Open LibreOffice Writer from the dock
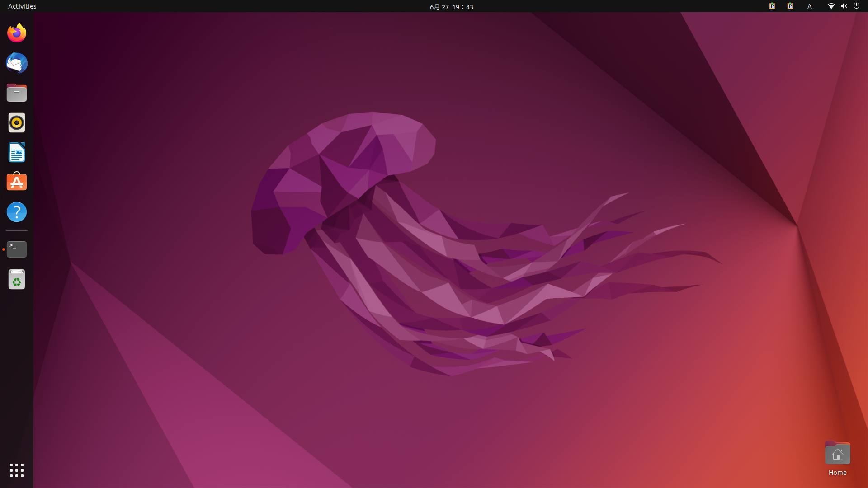 click(17, 152)
